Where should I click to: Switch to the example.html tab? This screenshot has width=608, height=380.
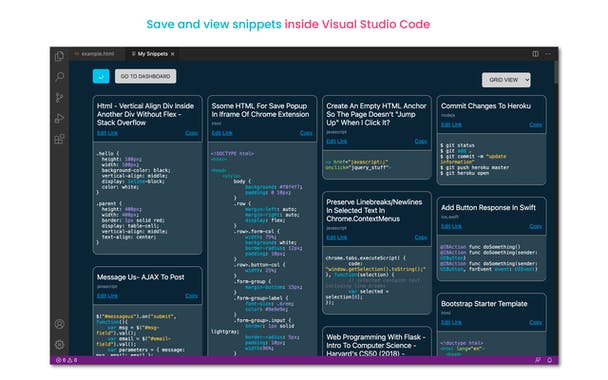coord(98,54)
